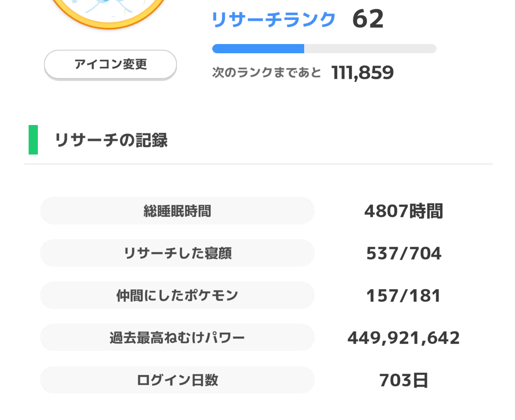Tap the アイコン変更 button
The image size is (515, 420).
[110, 64]
